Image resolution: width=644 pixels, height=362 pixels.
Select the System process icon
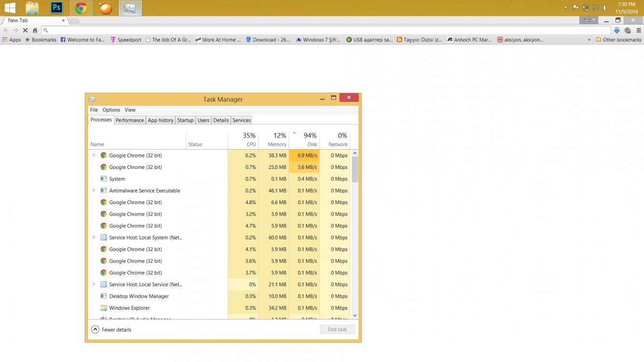(103, 179)
